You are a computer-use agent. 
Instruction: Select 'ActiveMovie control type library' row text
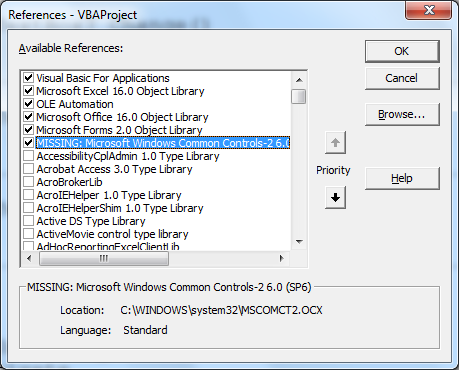point(112,234)
